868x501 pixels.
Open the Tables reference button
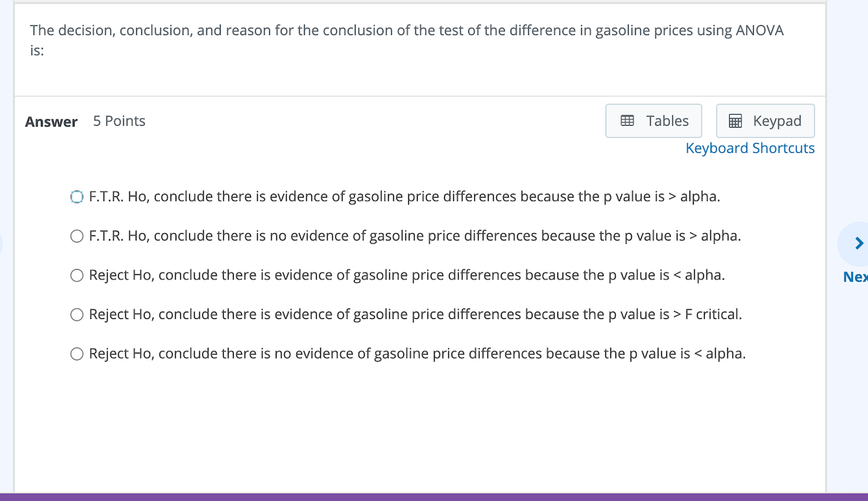click(x=653, y=121)
